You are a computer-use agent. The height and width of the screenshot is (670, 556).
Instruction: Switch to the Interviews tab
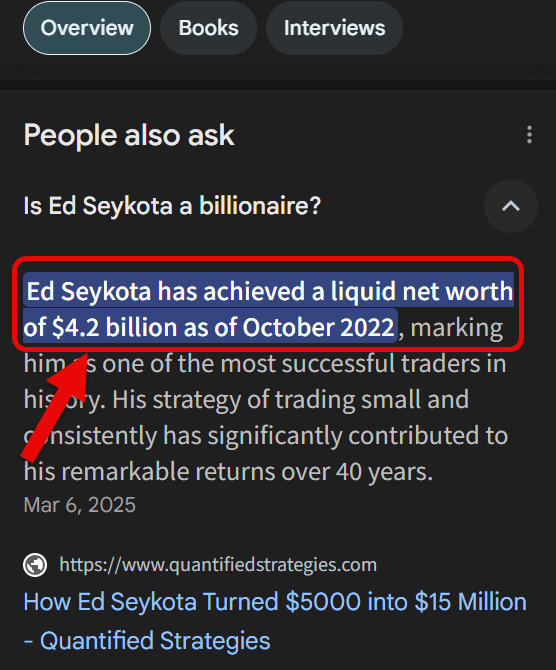(x=334, y=28)
